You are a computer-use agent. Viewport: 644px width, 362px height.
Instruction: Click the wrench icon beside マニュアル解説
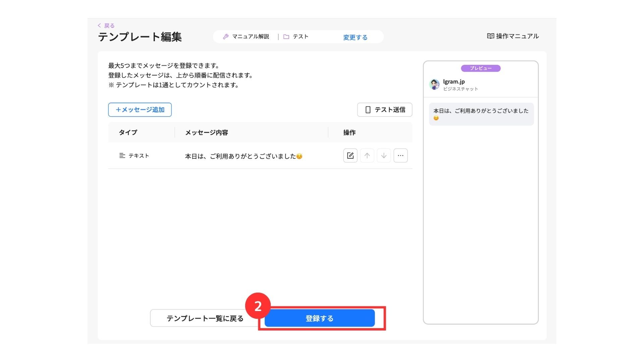coord(226,37)
